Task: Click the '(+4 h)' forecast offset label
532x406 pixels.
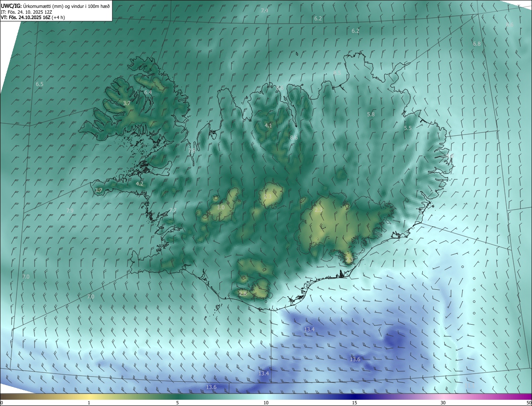Action: point(59,17)
